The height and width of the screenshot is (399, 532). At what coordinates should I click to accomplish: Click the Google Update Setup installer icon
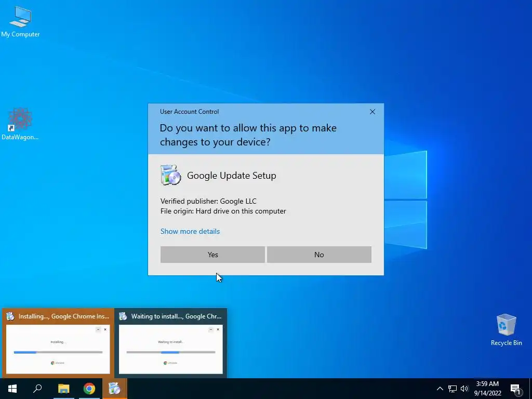tap(170, 175)
